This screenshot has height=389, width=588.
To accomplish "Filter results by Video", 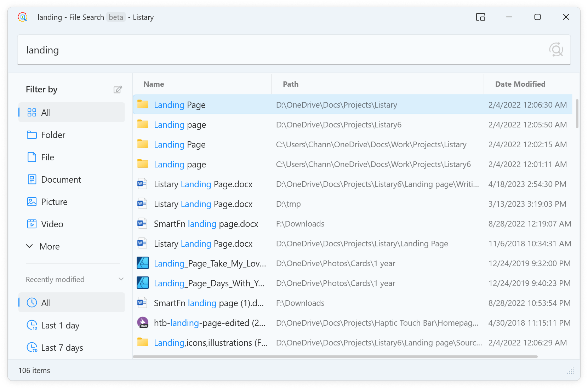I will tap(72, 224).
